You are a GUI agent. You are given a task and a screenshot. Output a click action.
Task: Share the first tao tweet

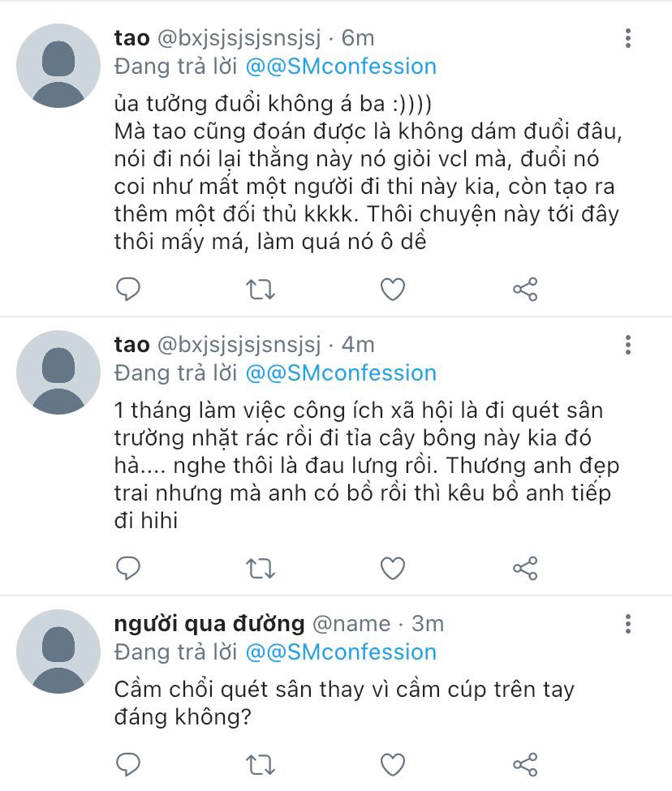[525, 289]
